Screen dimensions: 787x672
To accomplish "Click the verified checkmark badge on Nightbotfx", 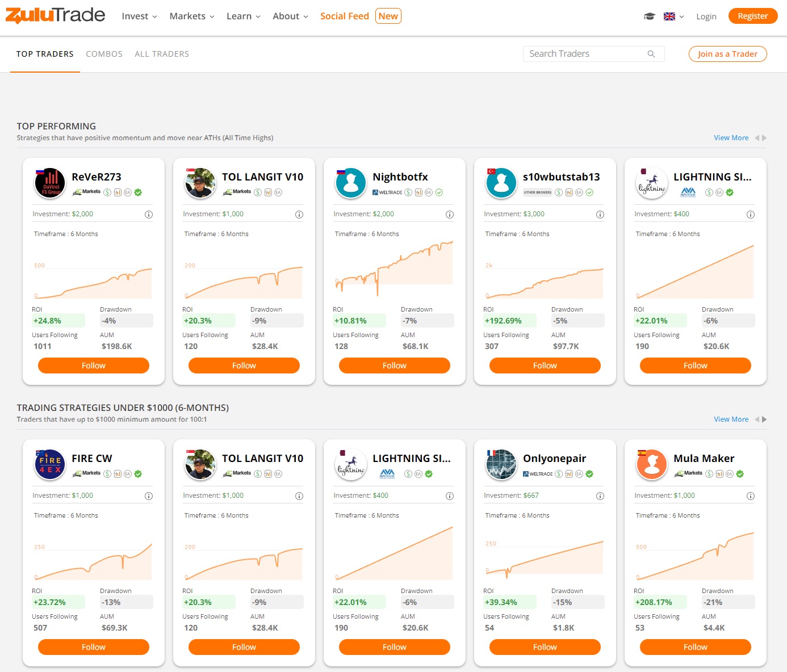I will (x=439, y=192).
